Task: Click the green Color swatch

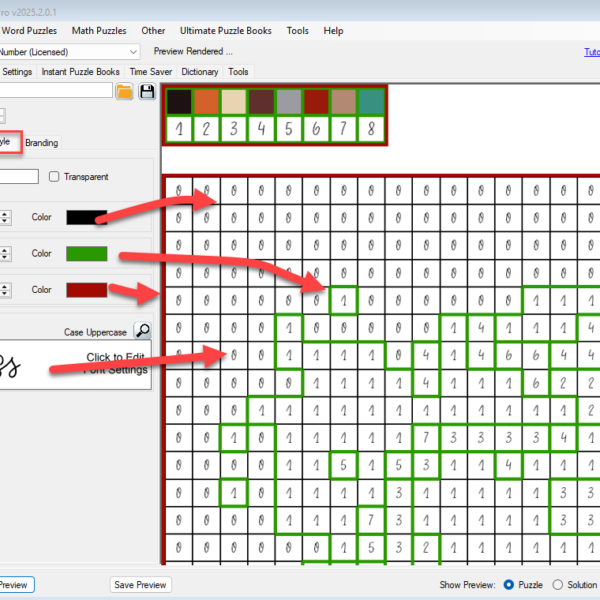Action: 86,254
